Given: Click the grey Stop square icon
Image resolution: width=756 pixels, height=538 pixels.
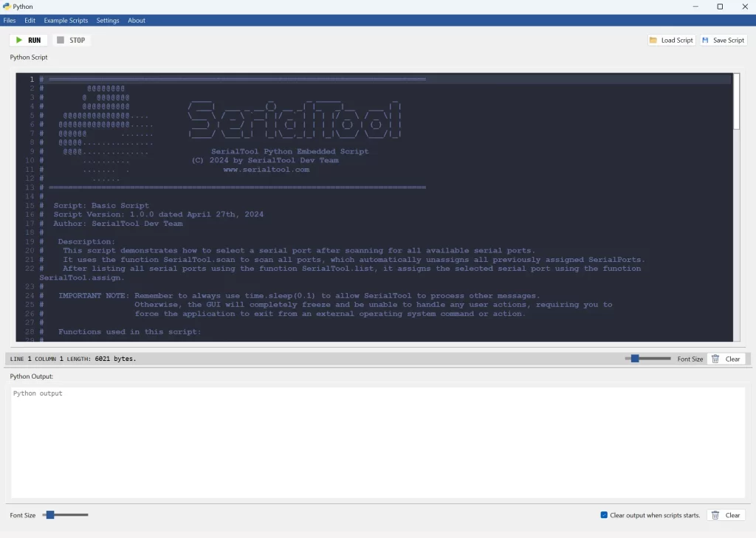Looking at the screenshot, I should coord(61,40).
